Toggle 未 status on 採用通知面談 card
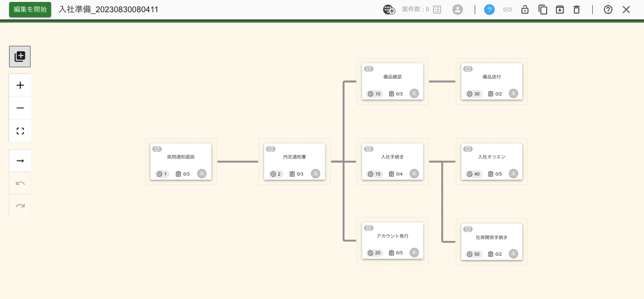The image size is (644, 299). 202,174
